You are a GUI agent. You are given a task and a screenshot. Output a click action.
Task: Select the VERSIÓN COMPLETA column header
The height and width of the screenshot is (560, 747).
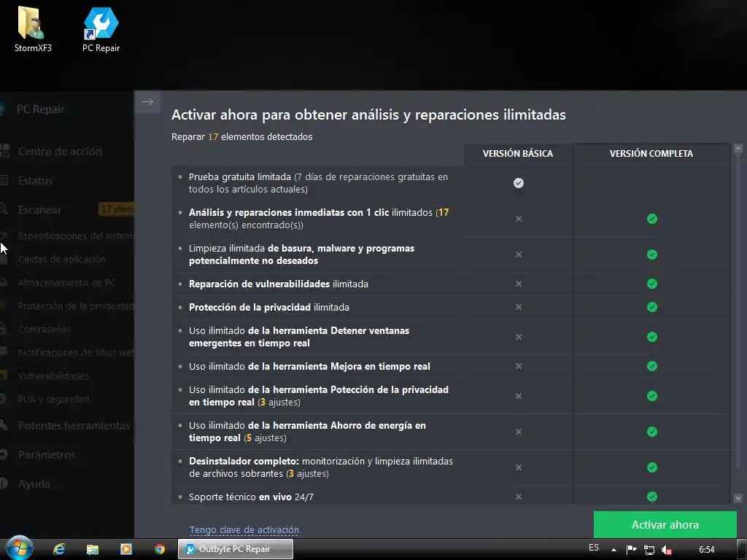(x=651, y=154)
